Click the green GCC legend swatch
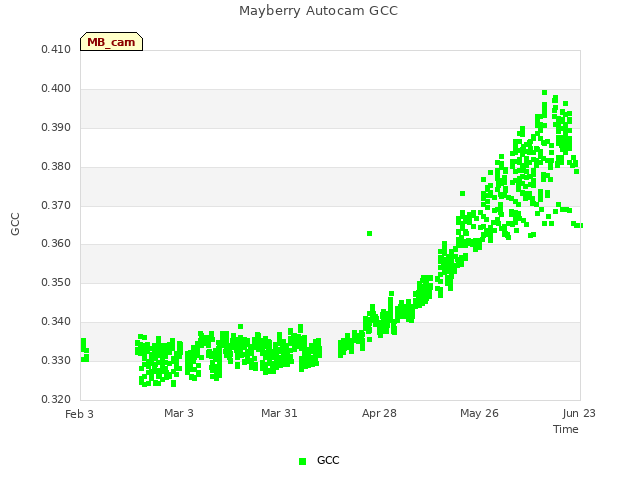The height and width of the screenshot is (480, 640). 302,461
